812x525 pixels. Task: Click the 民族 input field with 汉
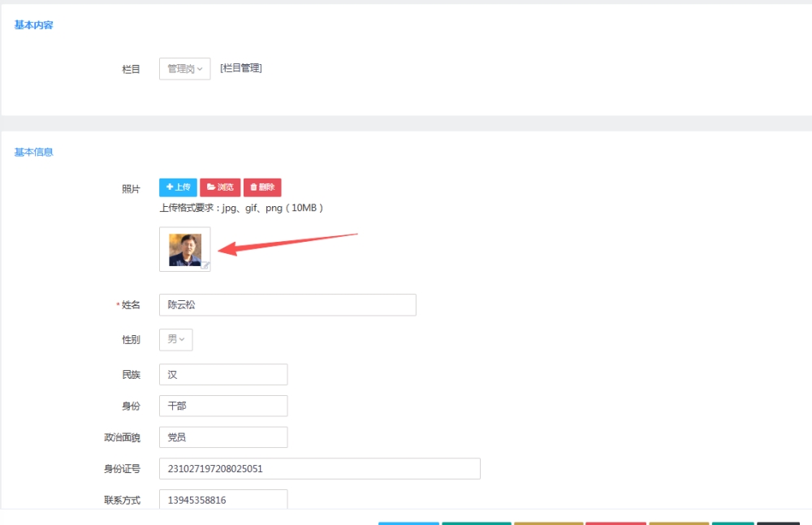[223, 375]
